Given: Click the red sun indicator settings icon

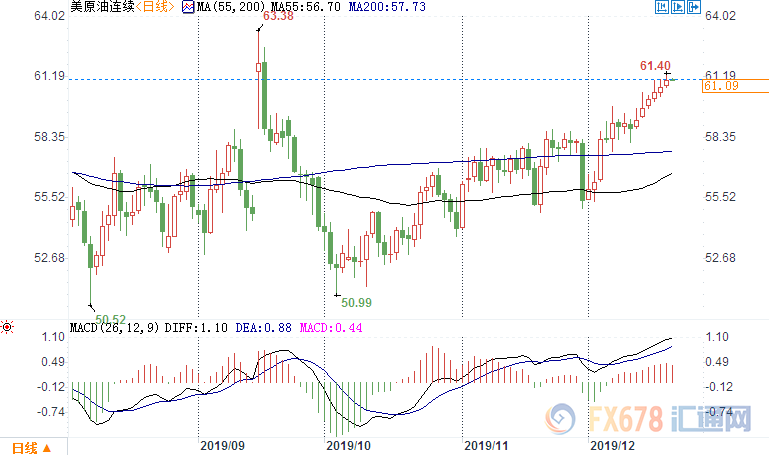Looking at the screenshot, I should pyautogui.click(x=7, y=327).
